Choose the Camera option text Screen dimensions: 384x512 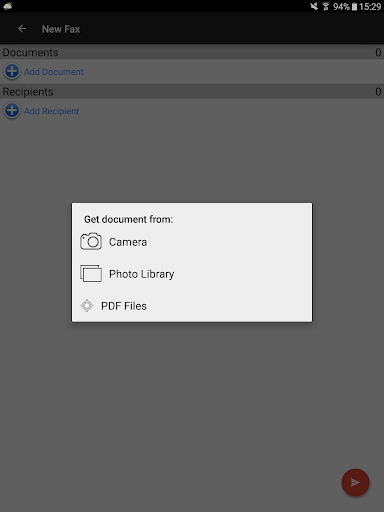tap(128, 242)
